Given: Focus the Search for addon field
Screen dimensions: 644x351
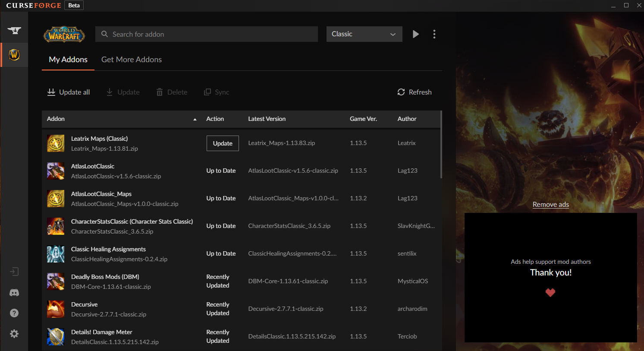Looking at the screenshot, I should tap(207, 34).
